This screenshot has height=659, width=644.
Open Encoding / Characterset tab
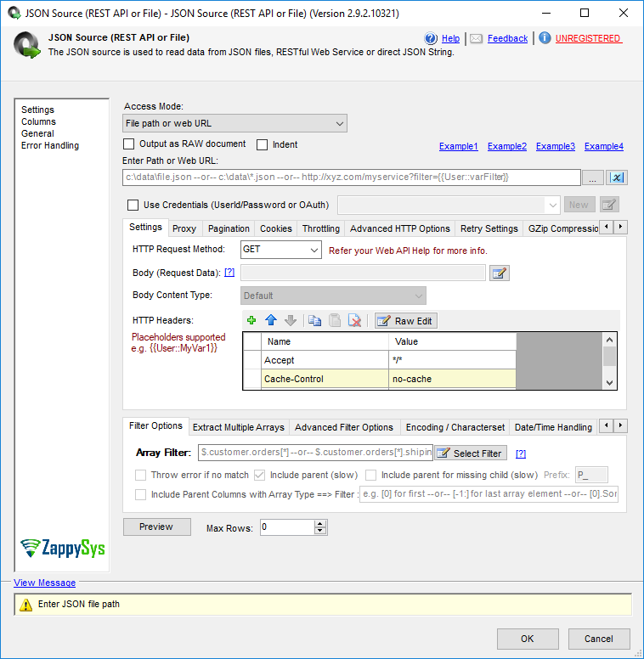click(x=455, y=427)
